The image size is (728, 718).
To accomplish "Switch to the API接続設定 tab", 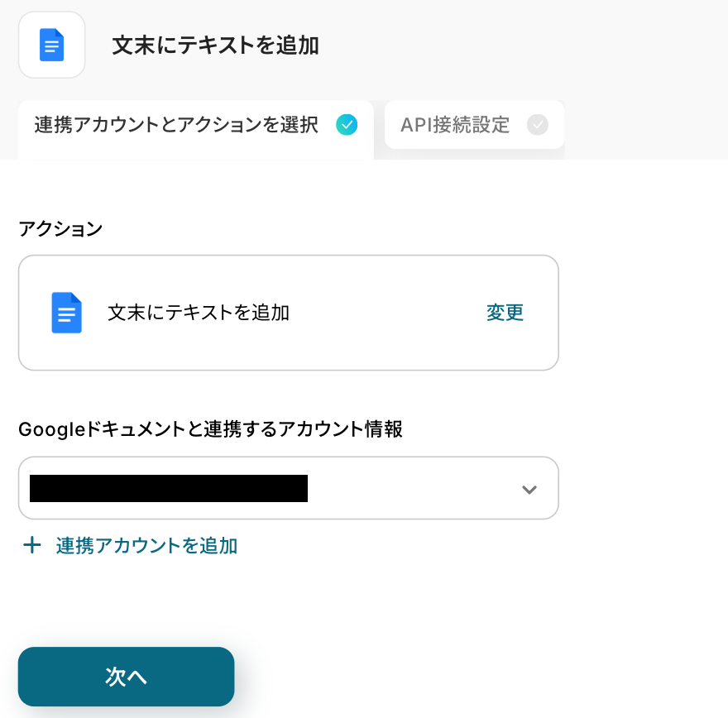I will [x=455, y=126].
